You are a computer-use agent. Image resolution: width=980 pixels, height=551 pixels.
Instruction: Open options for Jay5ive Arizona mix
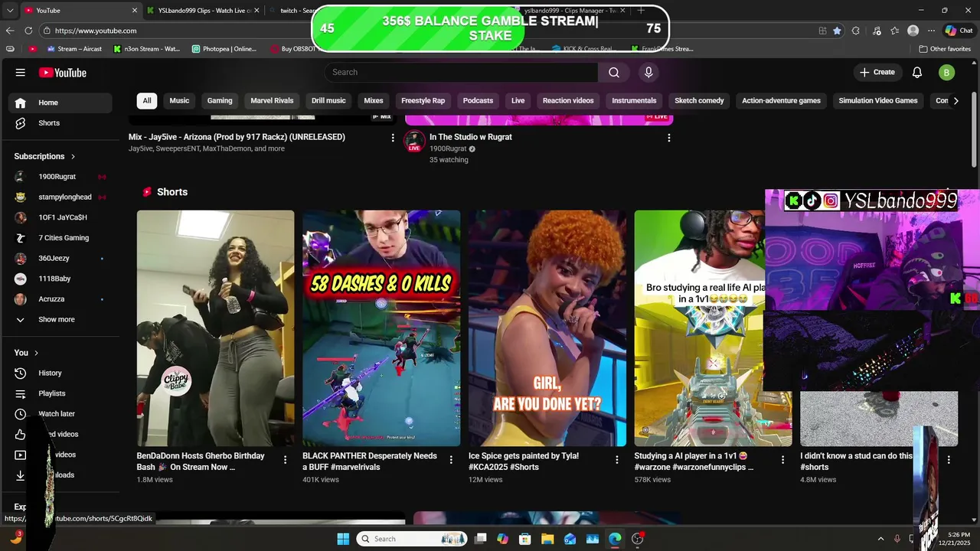[393, 138]
